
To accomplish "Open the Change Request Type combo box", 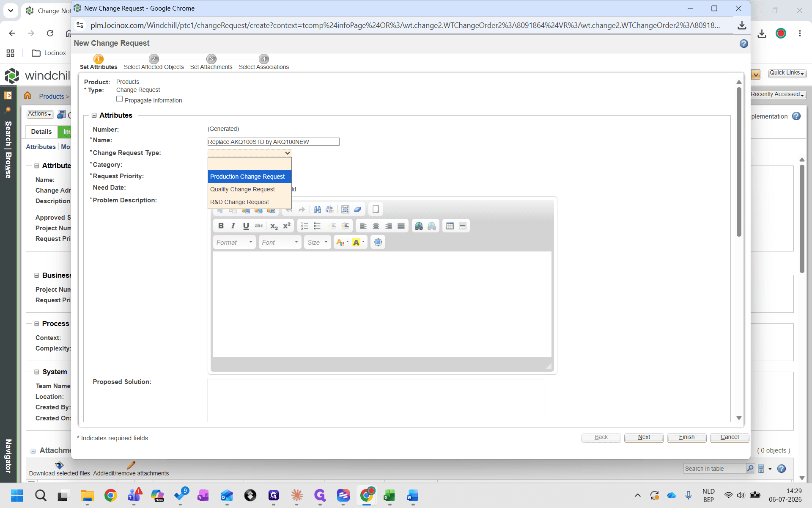I will pos(250,153).
